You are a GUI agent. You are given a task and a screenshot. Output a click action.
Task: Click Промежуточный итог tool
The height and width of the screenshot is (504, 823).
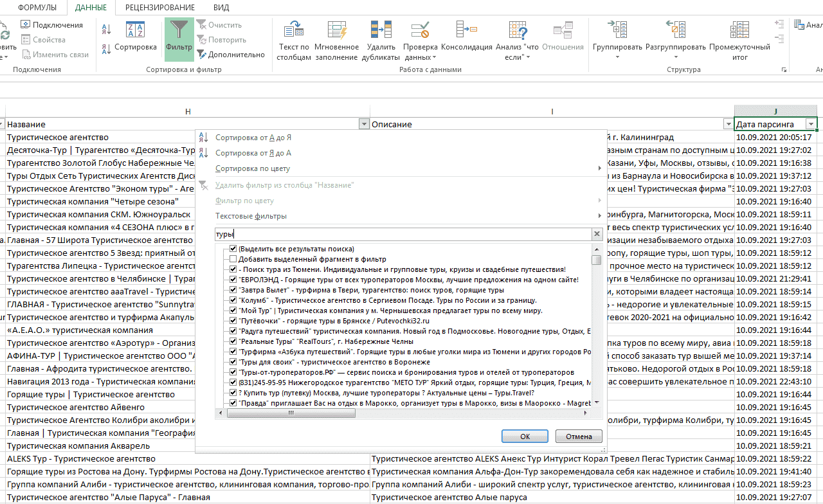[740, 40]
